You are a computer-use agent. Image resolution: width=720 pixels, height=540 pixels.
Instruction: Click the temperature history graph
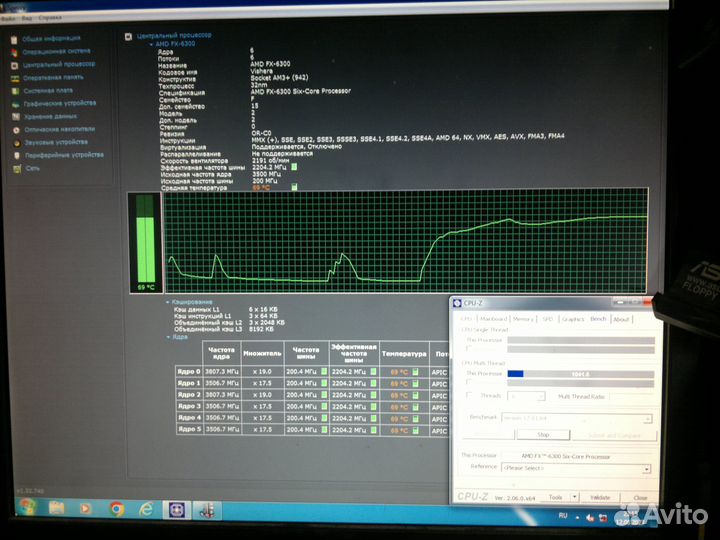point(406,241)
